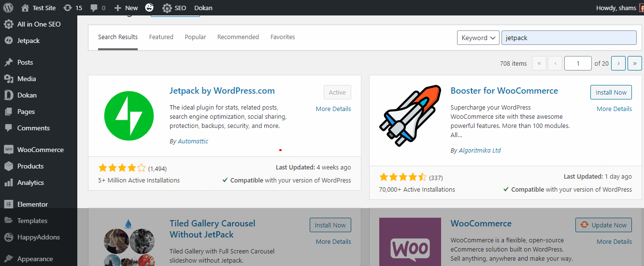Click the Dokan D icon in sidebar
The height and width of the screenshot is (266, 644).
click(8, 95)
